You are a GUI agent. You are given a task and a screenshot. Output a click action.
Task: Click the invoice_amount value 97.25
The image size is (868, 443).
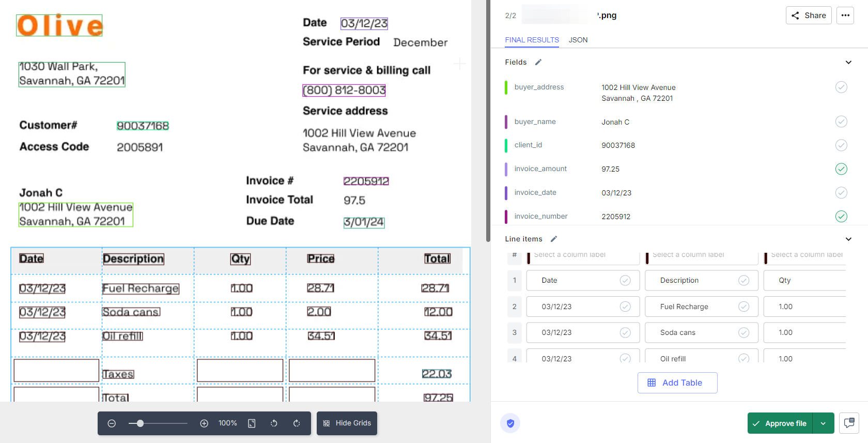coord(610,169)
